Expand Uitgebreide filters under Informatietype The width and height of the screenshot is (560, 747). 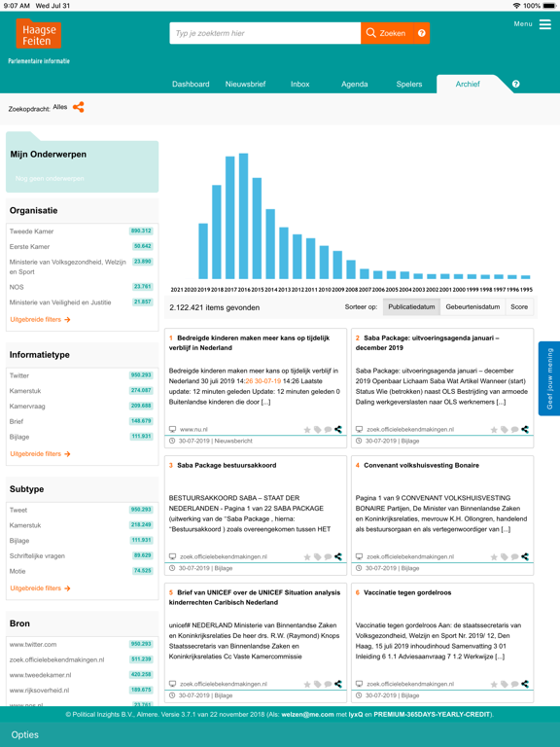point(40,454)
